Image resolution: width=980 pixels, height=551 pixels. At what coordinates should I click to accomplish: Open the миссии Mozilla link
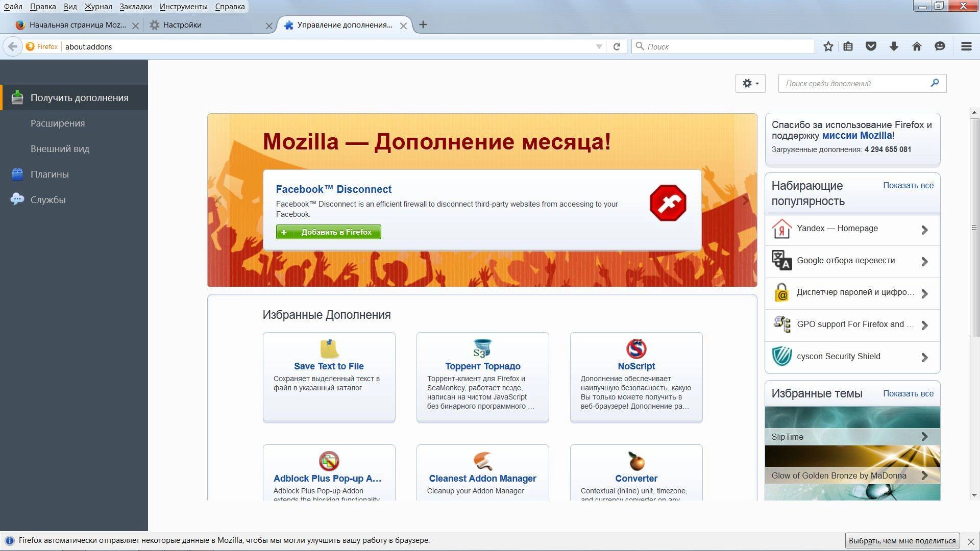[x=857, y=136]
